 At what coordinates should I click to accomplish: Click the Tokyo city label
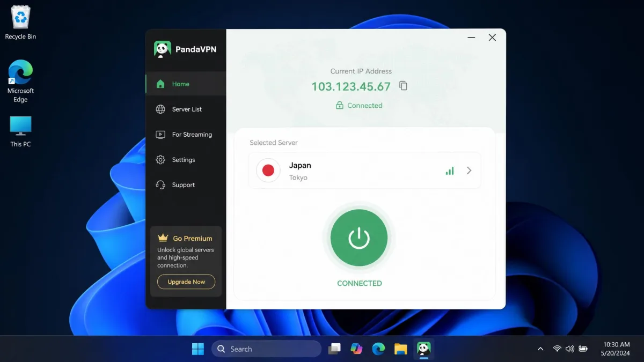298,178
